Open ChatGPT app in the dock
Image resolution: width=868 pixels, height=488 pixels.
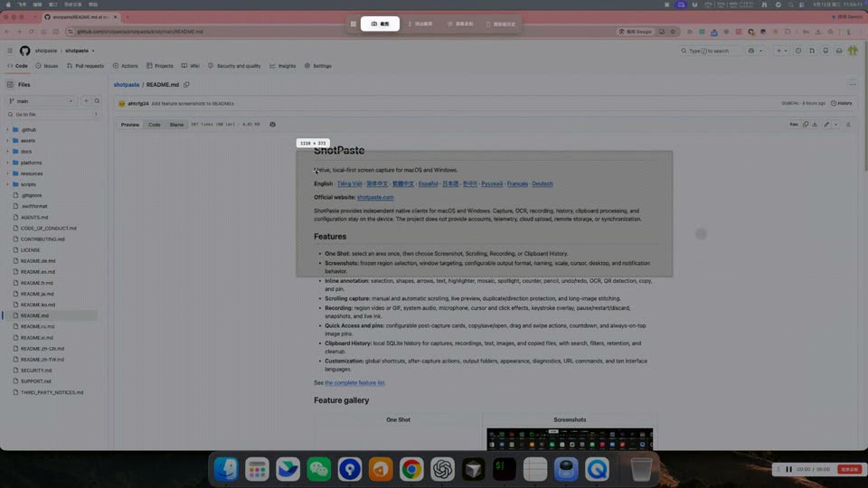coord(442,469)
